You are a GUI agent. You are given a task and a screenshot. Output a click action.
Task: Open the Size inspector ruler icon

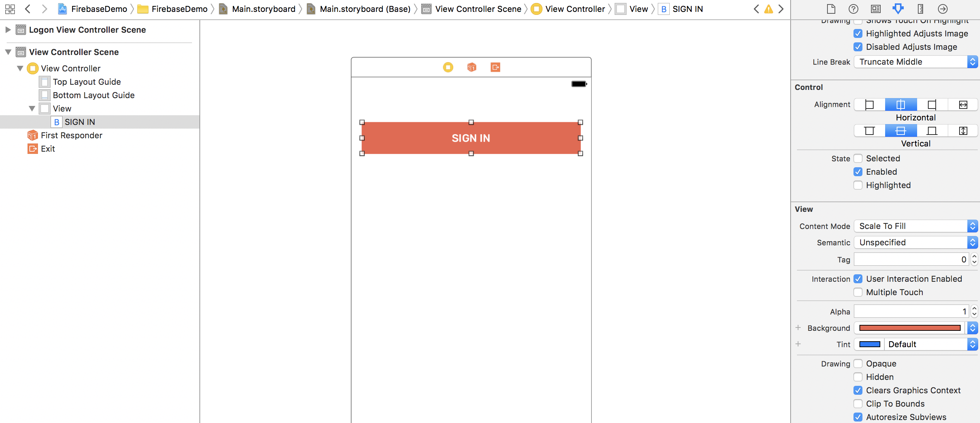tap(920, 9)
